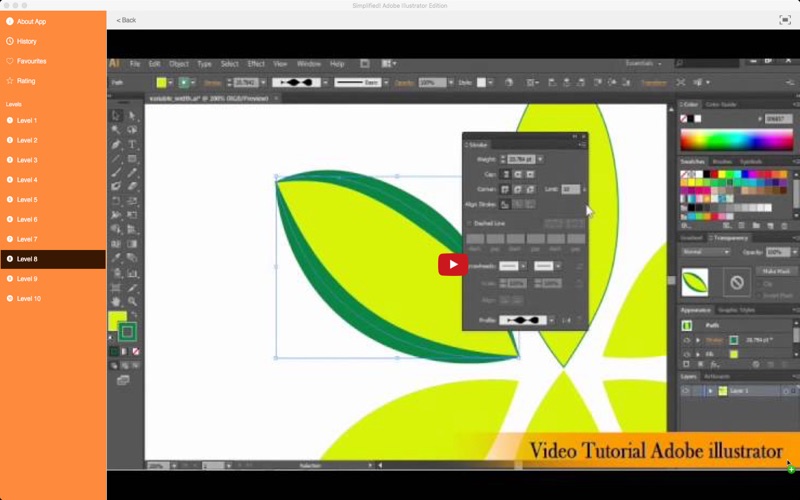
Task: Open the Window menu
Action: pos(309,64)
